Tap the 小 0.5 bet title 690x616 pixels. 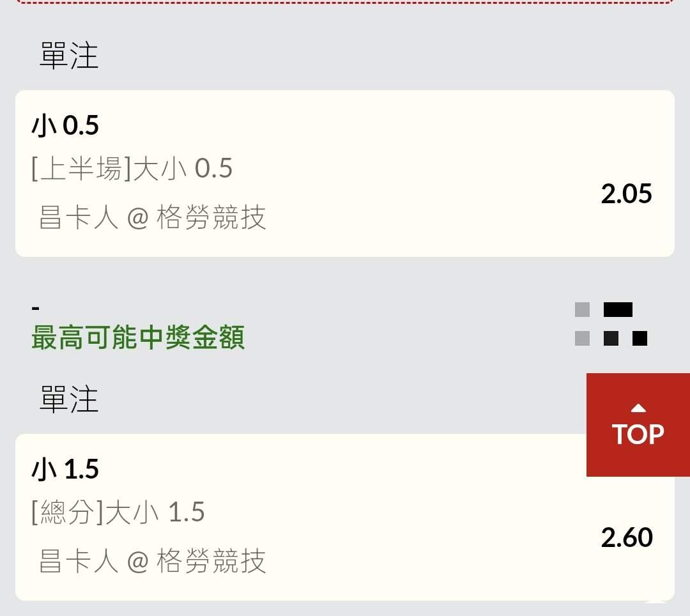pyautogui.click(x=65, y=126)
